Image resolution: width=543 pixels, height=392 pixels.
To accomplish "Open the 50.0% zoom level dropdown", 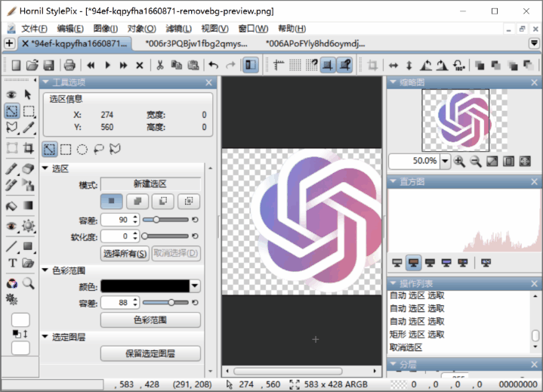I will 445,162.
